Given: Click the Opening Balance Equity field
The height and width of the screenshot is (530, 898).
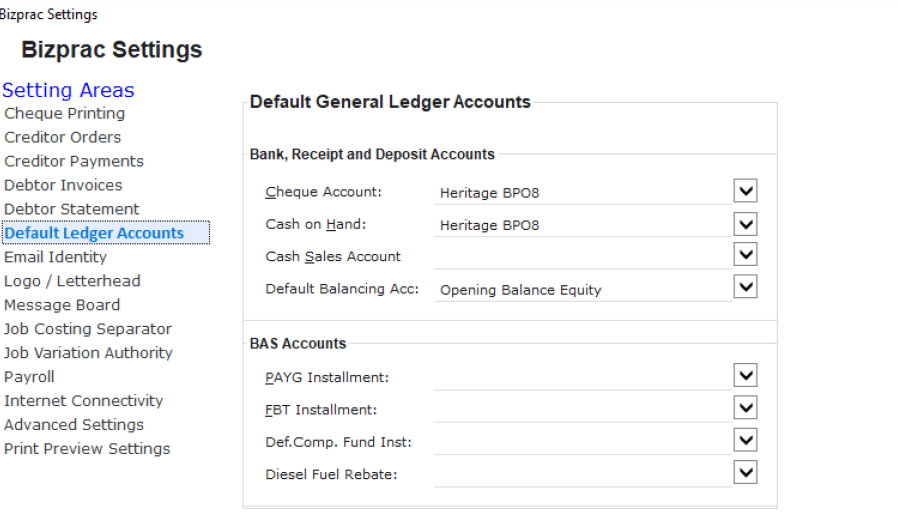Looking at the screenshot, I should 583,290.
